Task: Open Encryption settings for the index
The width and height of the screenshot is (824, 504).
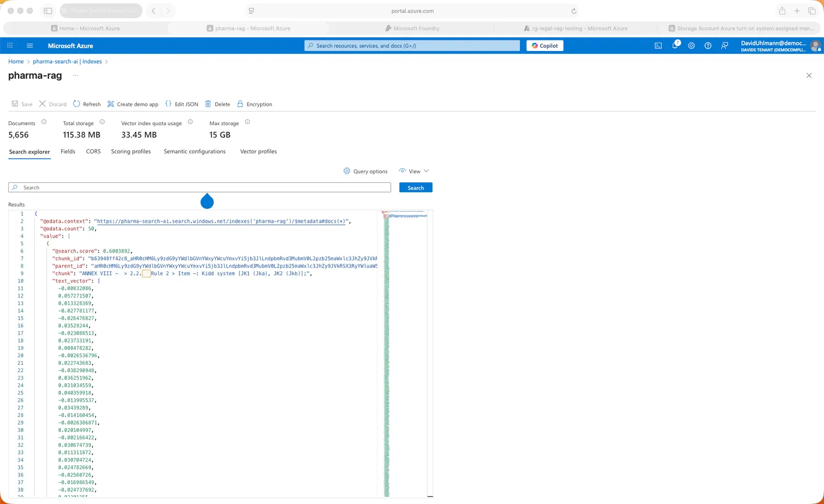Action: (x=255, y=104)
